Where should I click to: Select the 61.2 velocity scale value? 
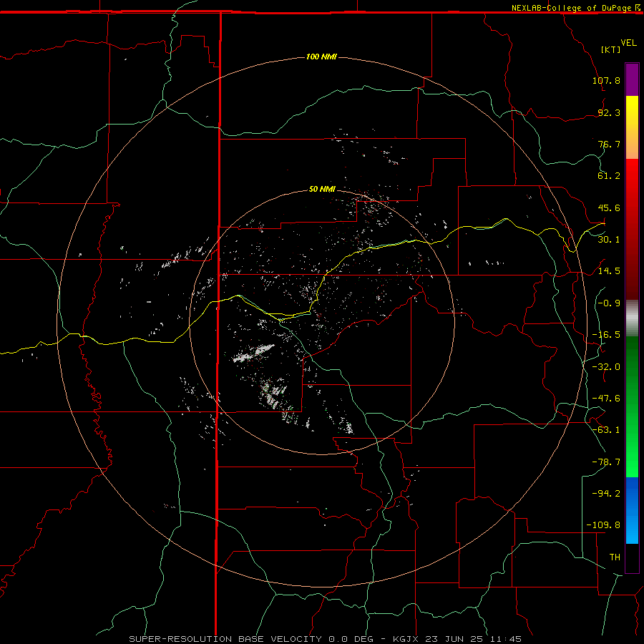(x=609, y=176)
